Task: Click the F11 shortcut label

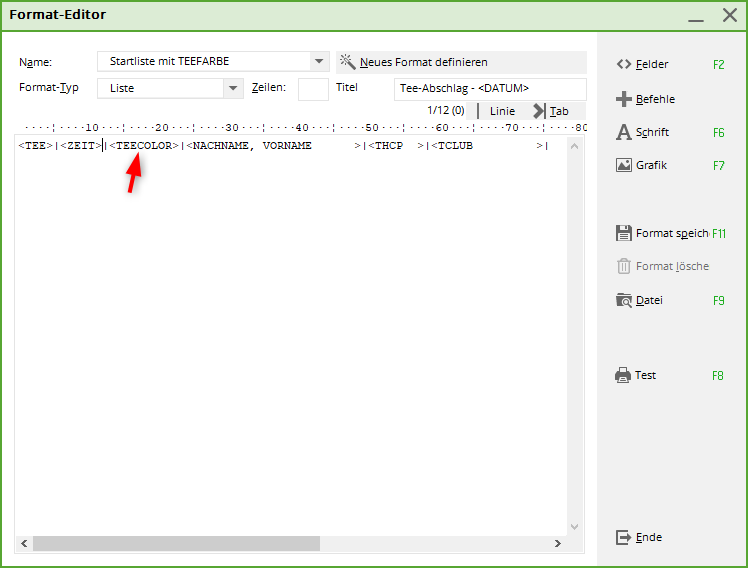Action: (x=719, y=234)
